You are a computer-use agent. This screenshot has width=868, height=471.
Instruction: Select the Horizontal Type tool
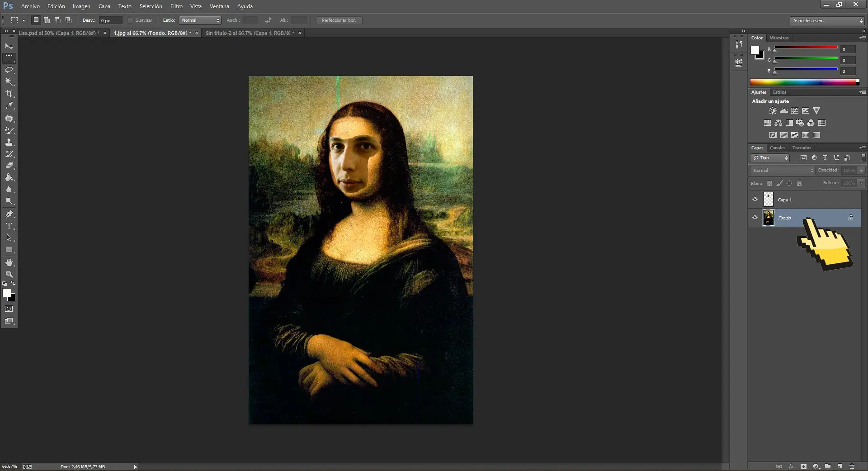(9, 226)
